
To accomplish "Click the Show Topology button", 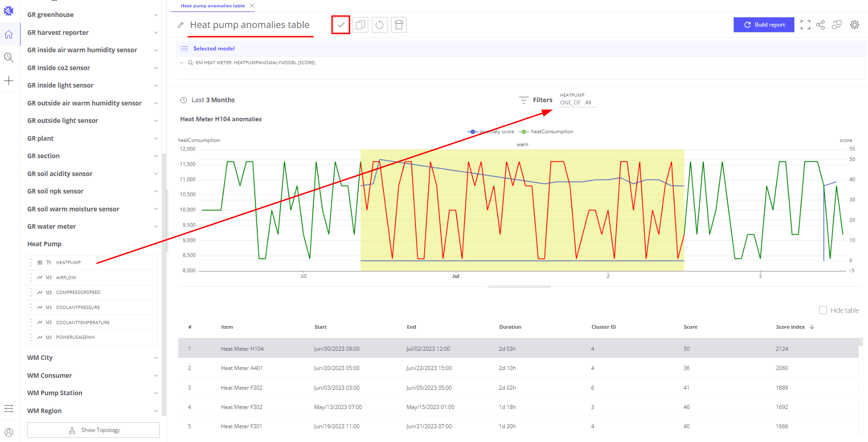I will (x=93, y=430).
